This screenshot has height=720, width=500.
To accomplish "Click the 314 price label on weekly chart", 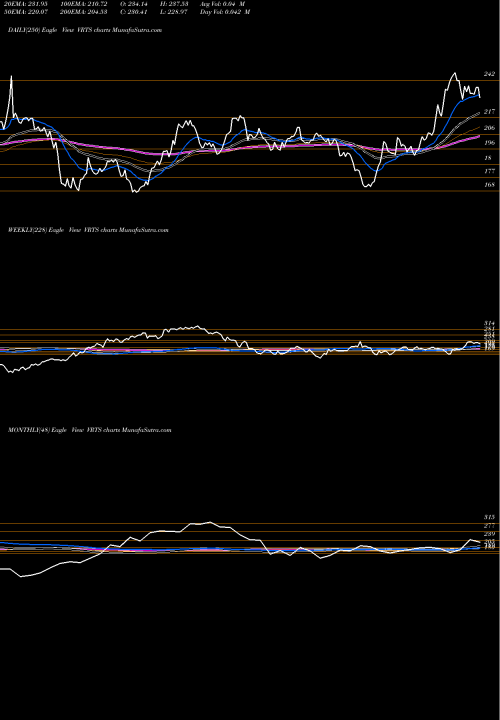I will pos(489,323).
